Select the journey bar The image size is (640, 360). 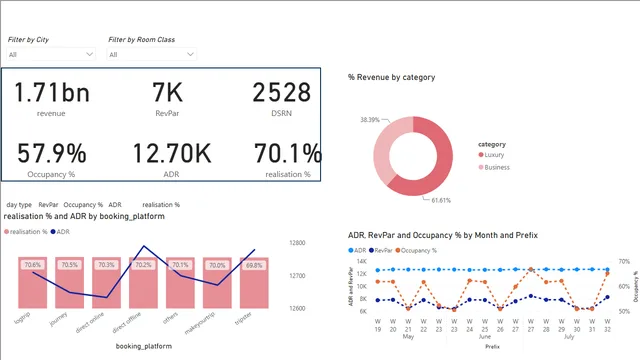point(69,282)
